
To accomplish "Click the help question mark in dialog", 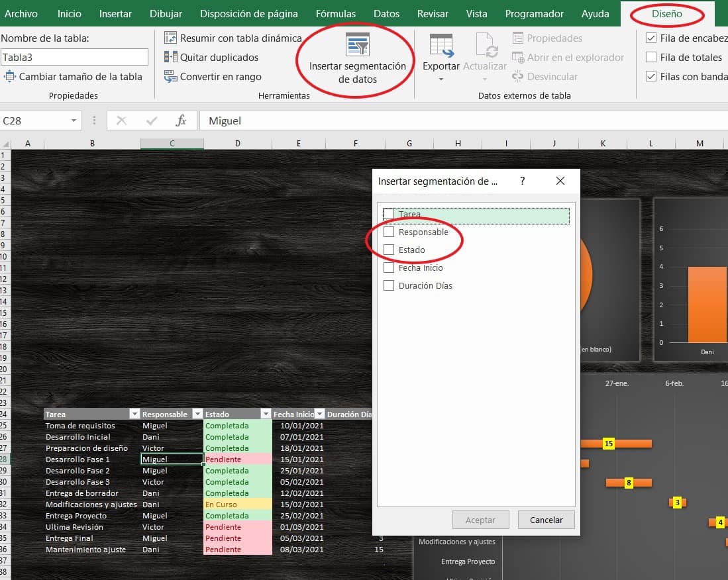I will pos(523,181).
